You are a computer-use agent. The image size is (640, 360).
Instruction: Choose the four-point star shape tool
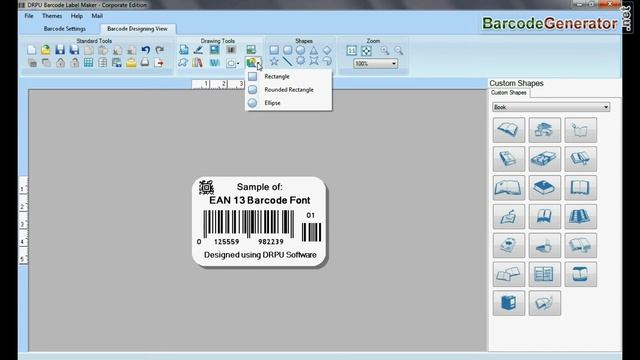point(313,61)
